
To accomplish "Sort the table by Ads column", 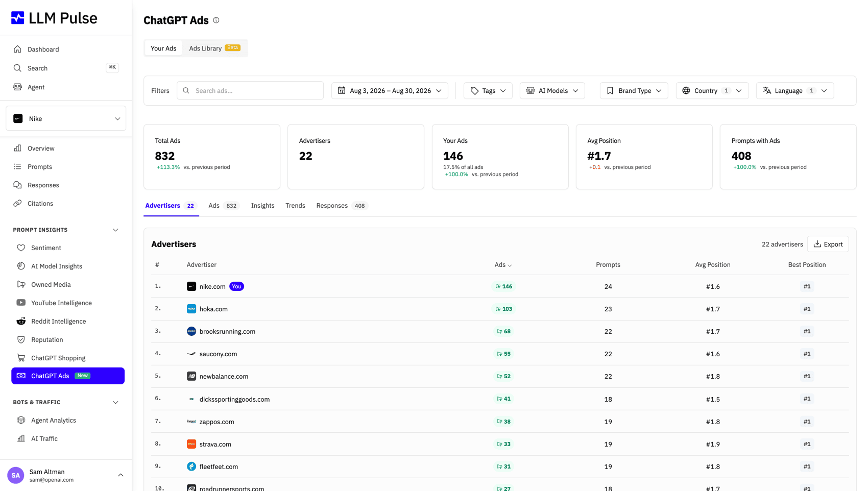I will click(503, 265).
